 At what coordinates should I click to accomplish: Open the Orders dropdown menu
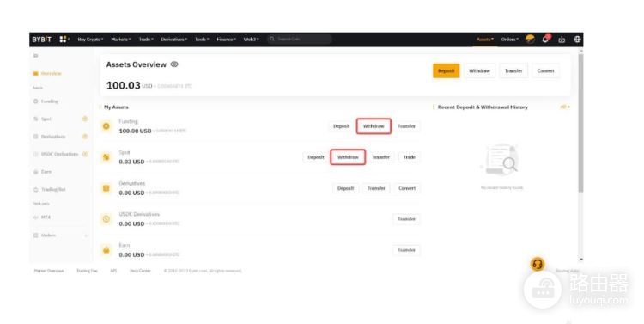click(510, 40)
